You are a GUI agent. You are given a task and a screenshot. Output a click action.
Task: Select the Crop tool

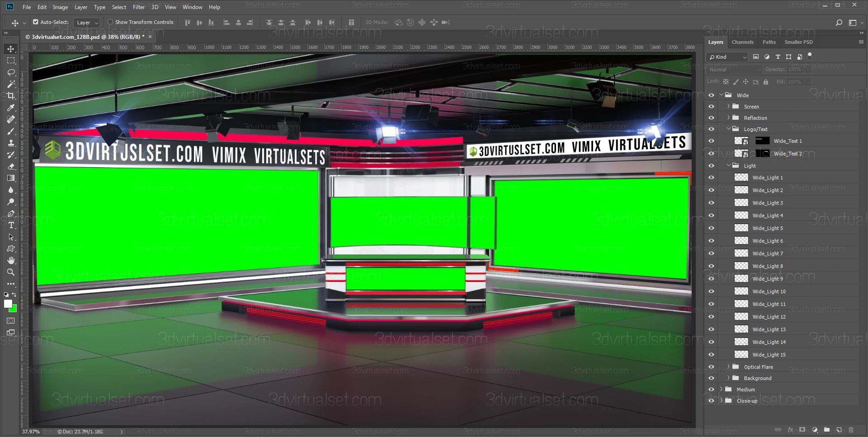(x=11, y=96)
